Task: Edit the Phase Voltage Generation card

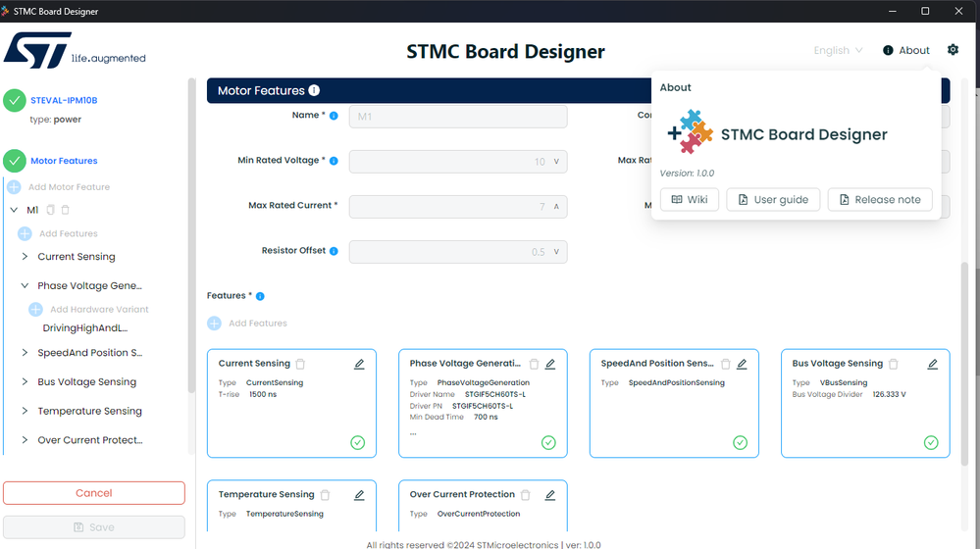Action: click(x=550, y=364)
